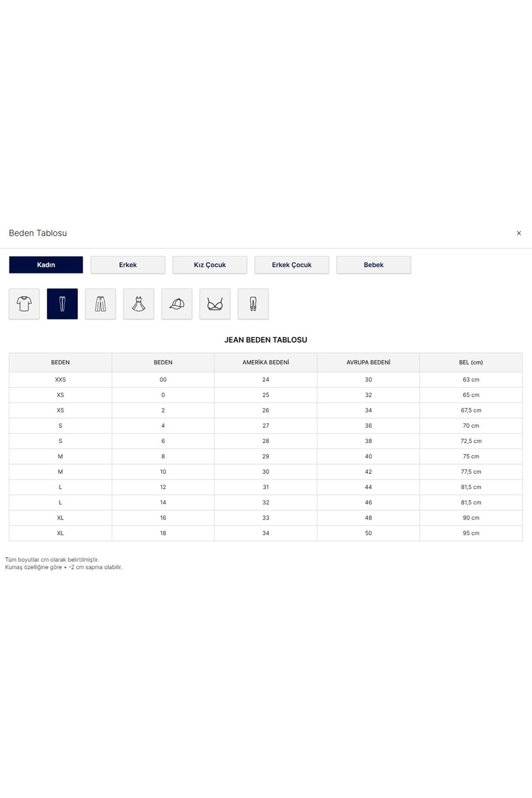532x798 pixels.
Task: Select the dress category icon
Action: click(139, 304)
